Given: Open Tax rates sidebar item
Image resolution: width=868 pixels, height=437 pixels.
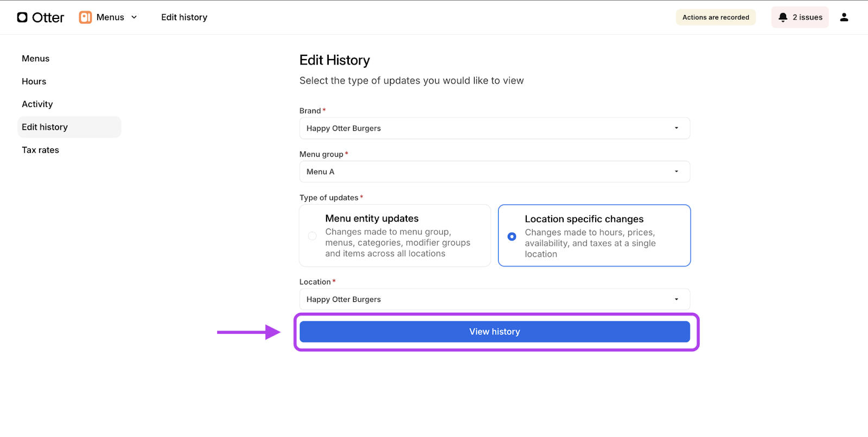Looking at the screenshot, I should click(x=41, y=150).
